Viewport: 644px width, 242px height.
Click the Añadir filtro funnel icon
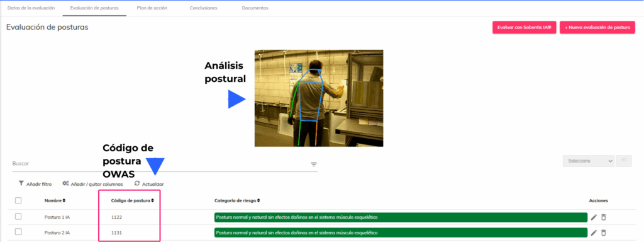[x=21, y=183]
